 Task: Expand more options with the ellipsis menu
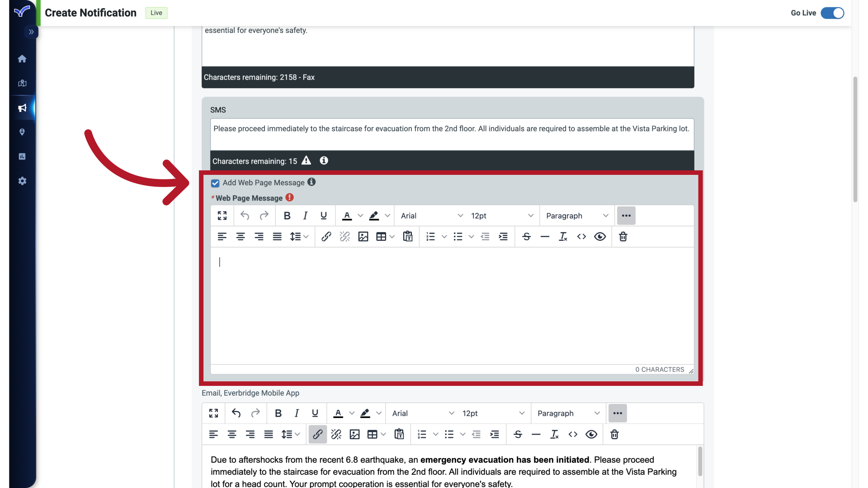tap(627, 216)
